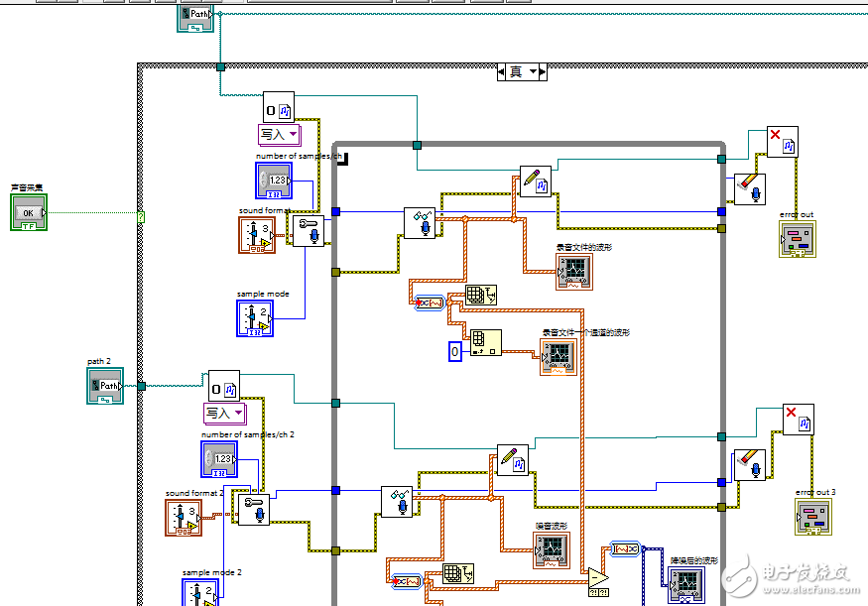The height and width of the screenshot is (606, 868).
Task: Select the path 2 control terminal
Action: 105,386
